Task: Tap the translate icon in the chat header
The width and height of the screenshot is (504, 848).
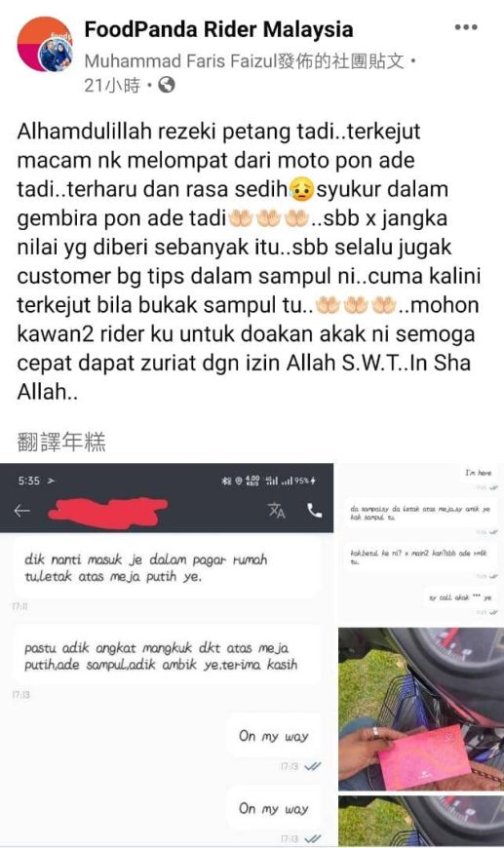Action: tap(276, 510)
